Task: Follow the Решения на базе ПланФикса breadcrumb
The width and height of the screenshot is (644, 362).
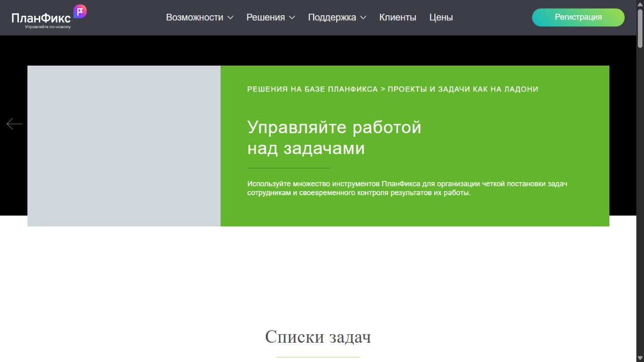Action: pyautogui.click(x=313, y=89)
